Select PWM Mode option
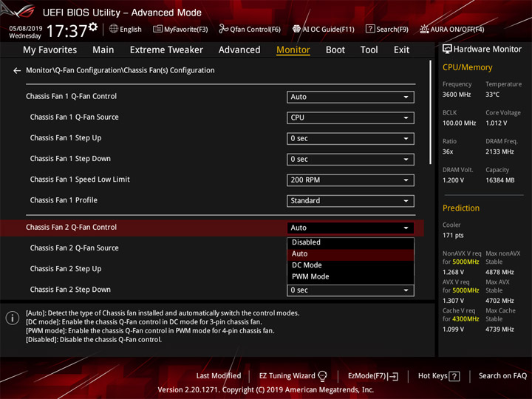The image size is (532, 399). coord(350,277)
